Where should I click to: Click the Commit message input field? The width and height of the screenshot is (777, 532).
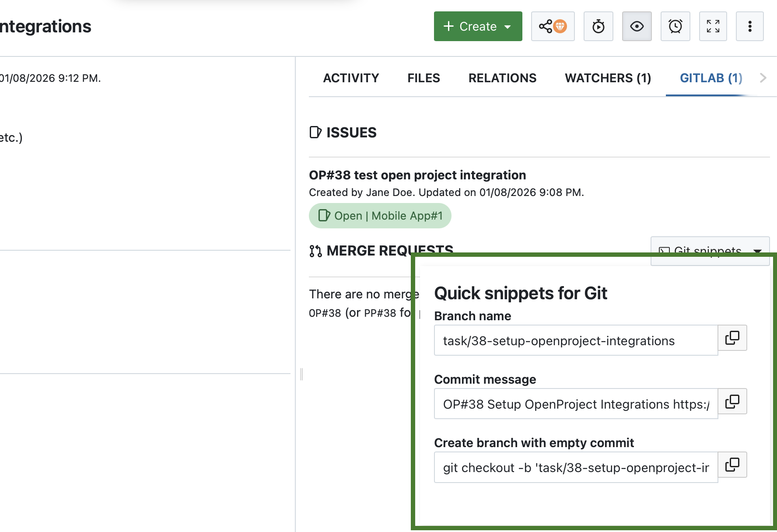click(x=576, y=404)
